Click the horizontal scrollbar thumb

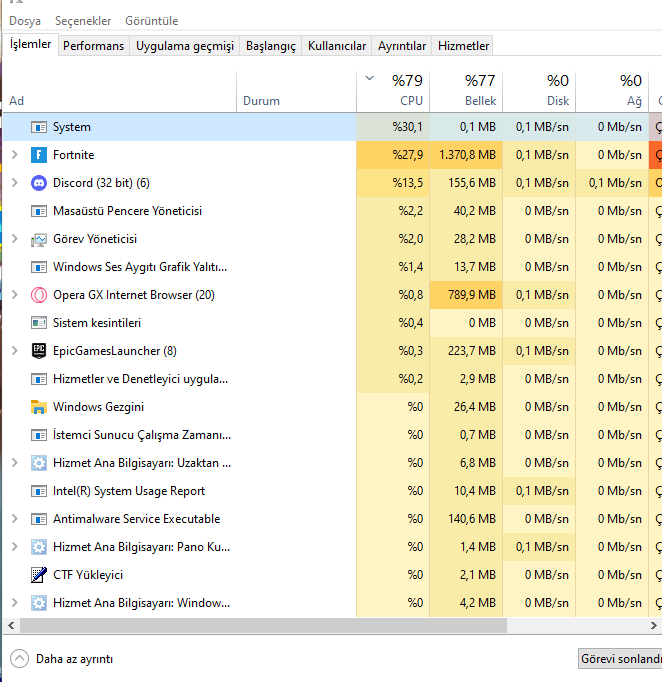pyautogui.click(x=264, y=626)
